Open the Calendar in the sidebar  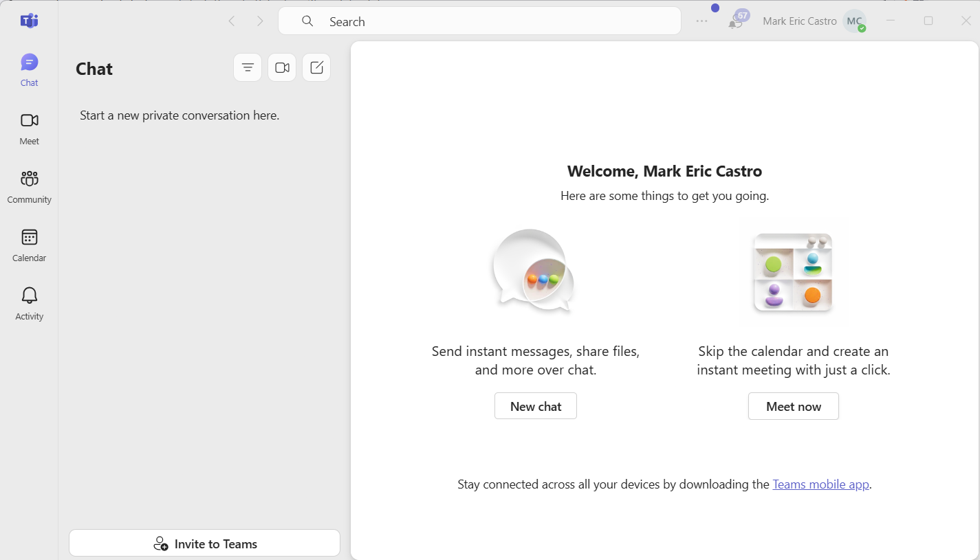click(29, 246)
